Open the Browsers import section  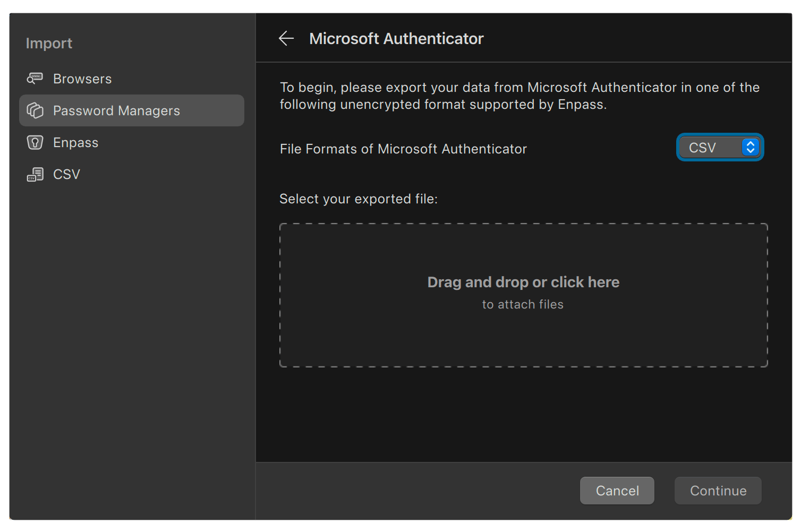point(132,79)
